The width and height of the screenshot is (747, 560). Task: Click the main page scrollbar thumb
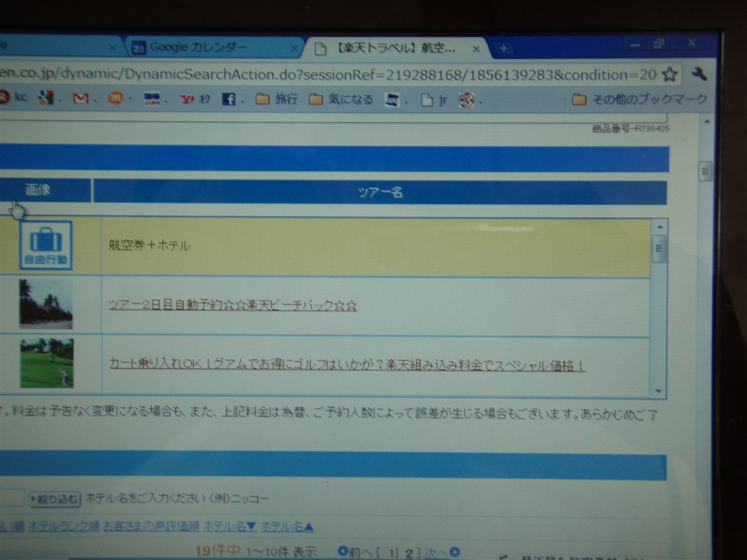pyautogui.click(x=706, y=171)
